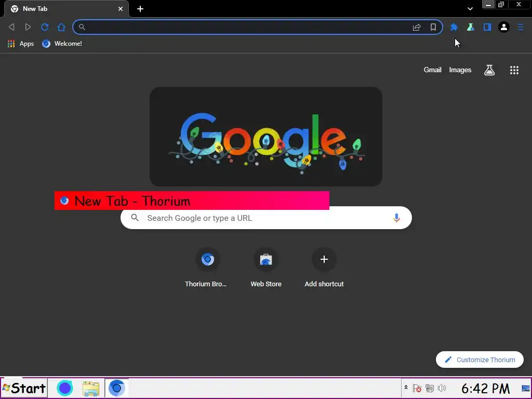Open the tab search chevron
Image resolution: width=532 pixels, height=399 pixels.
pyautogui.click(x=470, y=9)
